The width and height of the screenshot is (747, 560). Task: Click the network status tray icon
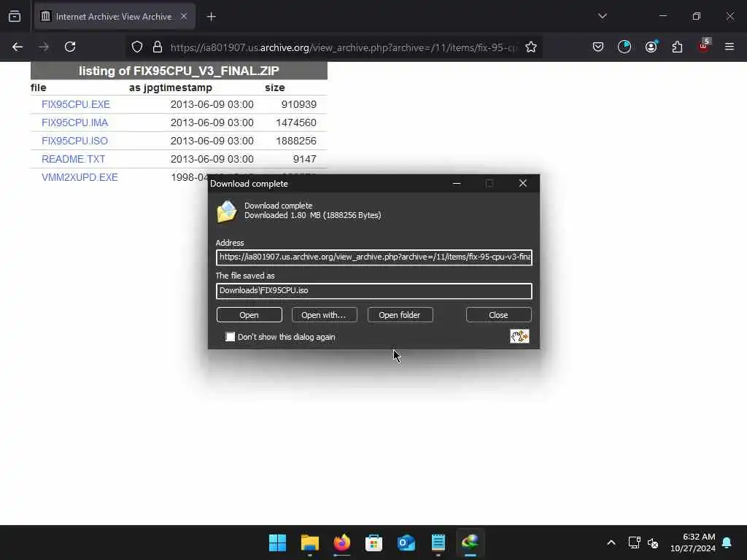634,542
